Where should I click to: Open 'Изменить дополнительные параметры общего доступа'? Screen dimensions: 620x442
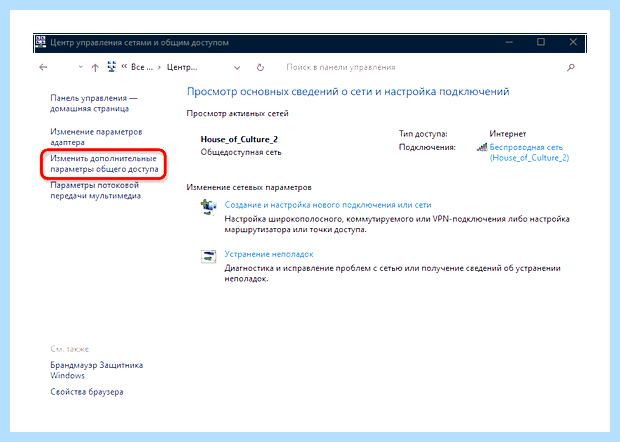click(104, 164)
